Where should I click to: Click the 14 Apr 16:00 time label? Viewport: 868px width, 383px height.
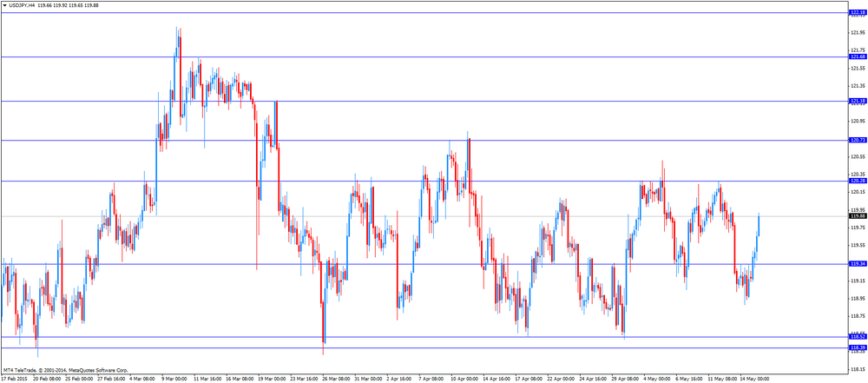point(497,380)
